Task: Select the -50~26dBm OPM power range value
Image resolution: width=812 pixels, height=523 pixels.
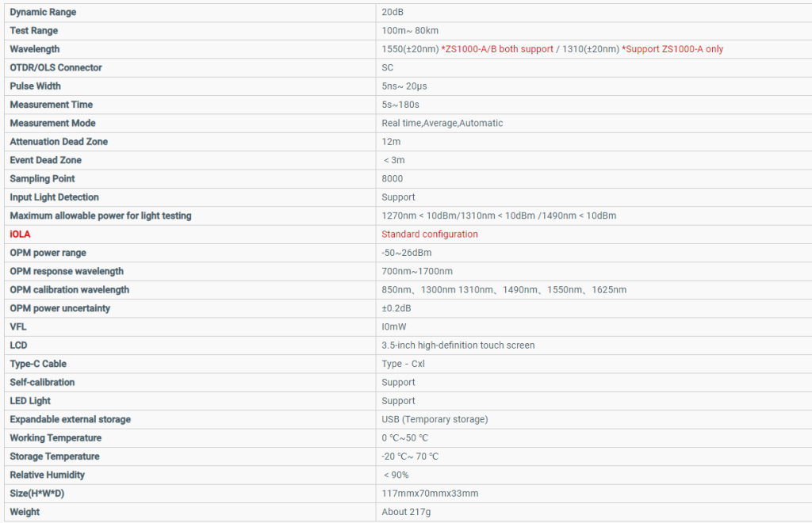Action: point(406,253)
